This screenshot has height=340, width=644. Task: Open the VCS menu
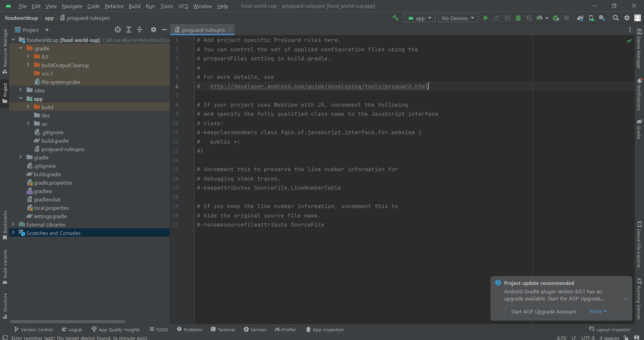coord(183,6)
